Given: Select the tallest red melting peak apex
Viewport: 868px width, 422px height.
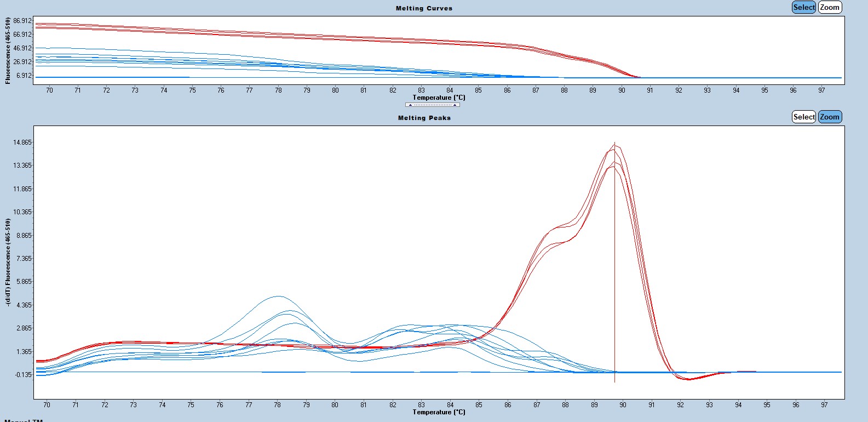Looking at the screenshot, I should (x=614, y=145).
